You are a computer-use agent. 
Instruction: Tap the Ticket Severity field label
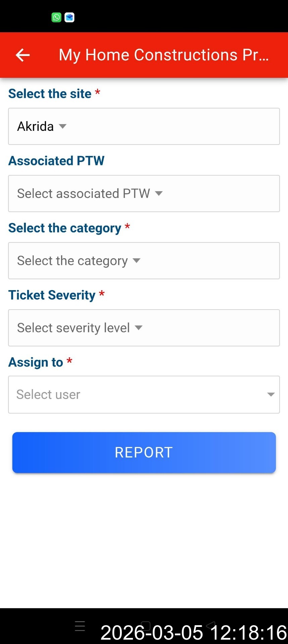coord(52,295)
